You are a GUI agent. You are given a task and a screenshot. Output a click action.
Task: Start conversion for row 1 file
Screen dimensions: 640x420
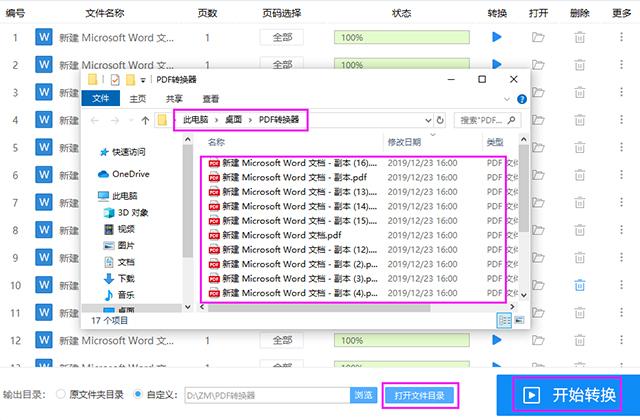pos(496,37)
